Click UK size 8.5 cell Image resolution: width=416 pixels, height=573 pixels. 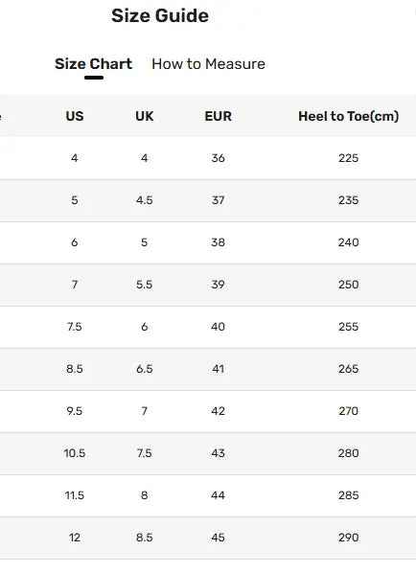pos(144,538)
